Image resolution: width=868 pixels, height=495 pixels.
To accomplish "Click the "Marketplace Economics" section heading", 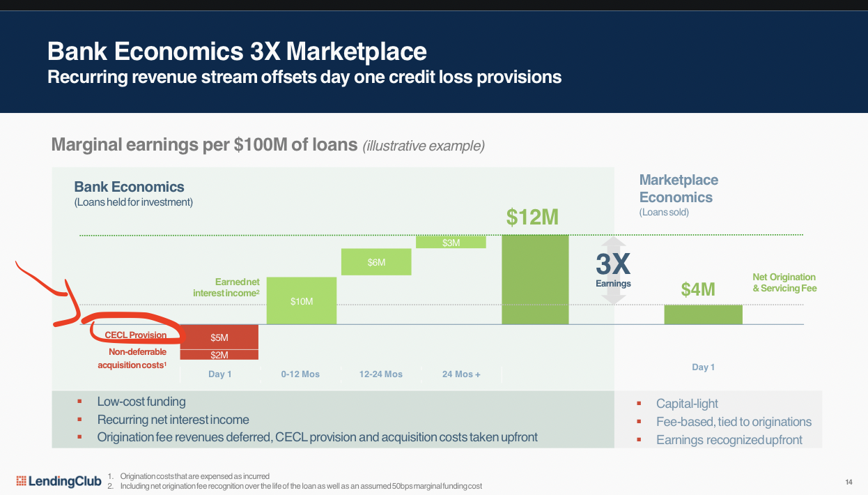I will pyautogui.click(x=679, y=188).
